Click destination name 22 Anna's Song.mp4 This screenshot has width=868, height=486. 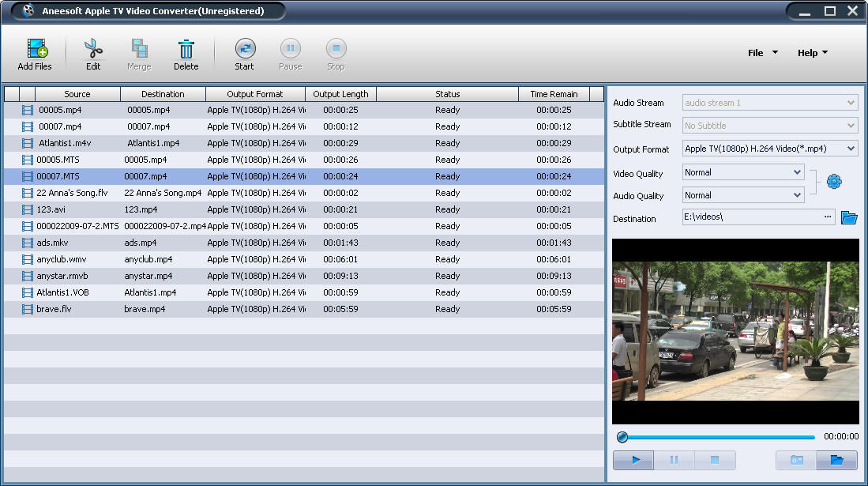163,194
